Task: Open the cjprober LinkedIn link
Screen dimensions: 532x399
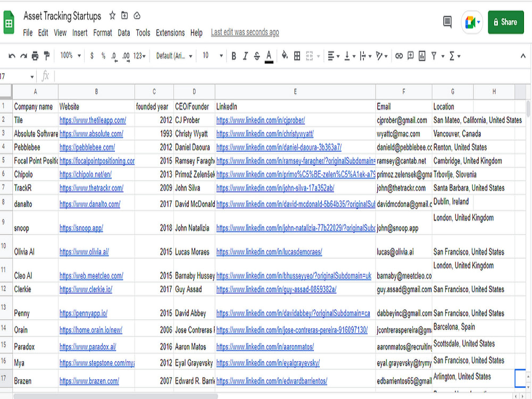Action: pyautogui.click(x=261, y=120)
